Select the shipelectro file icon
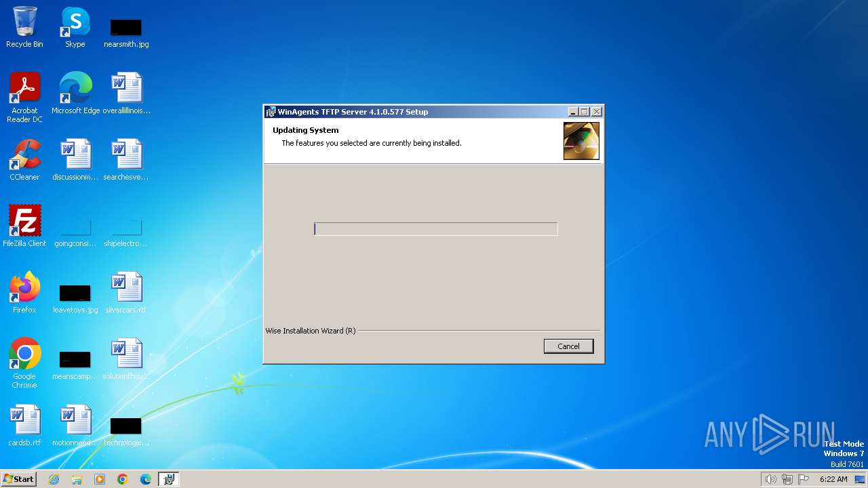This screenshot has width=868, height=488. pyautogui.click(x=126, y=231)
